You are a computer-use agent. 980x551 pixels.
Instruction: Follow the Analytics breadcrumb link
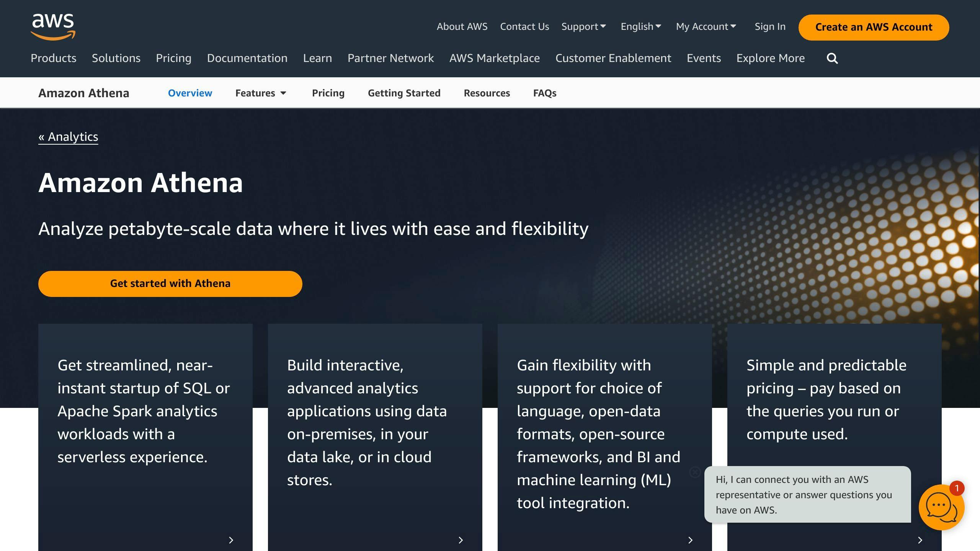68,137
